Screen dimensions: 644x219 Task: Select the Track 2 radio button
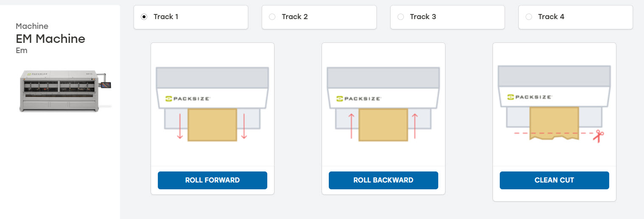(x=272, y=17)
